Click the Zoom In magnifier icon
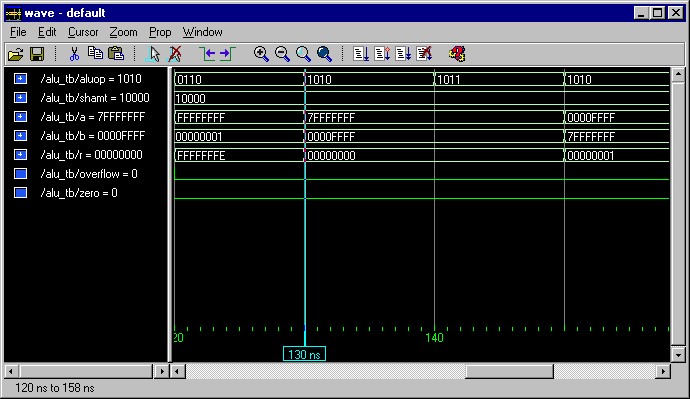The height and width of the screenshot is (399, 690). [x=261, y=54]
